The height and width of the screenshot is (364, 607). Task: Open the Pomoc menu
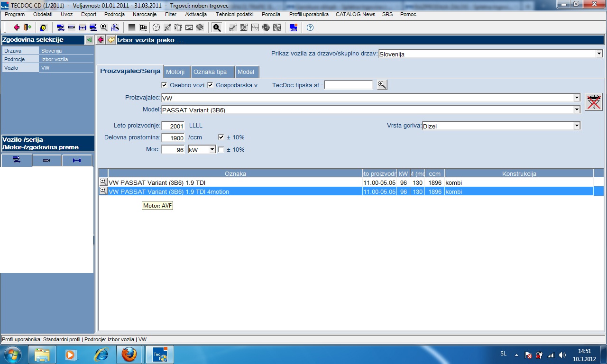408,14
